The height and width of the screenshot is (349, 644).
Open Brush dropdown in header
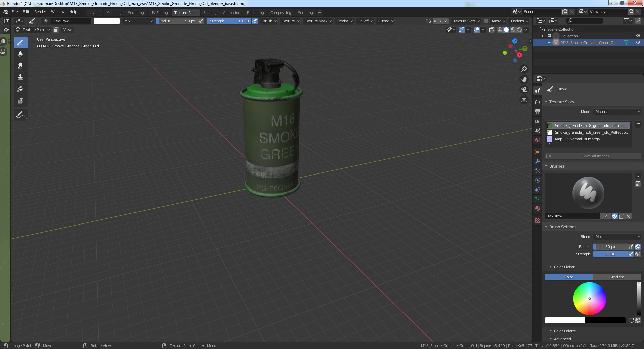(269, 21)
